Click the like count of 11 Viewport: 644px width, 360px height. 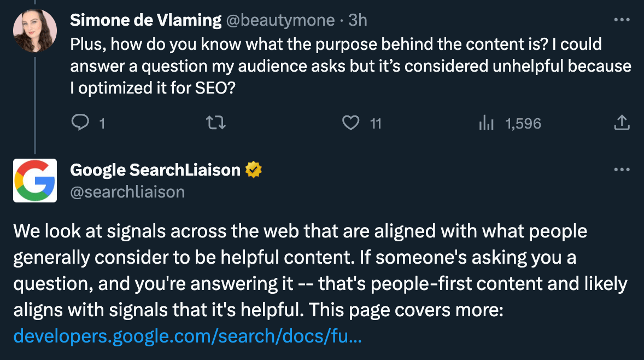pyautogui.click(x=376, y=124)
